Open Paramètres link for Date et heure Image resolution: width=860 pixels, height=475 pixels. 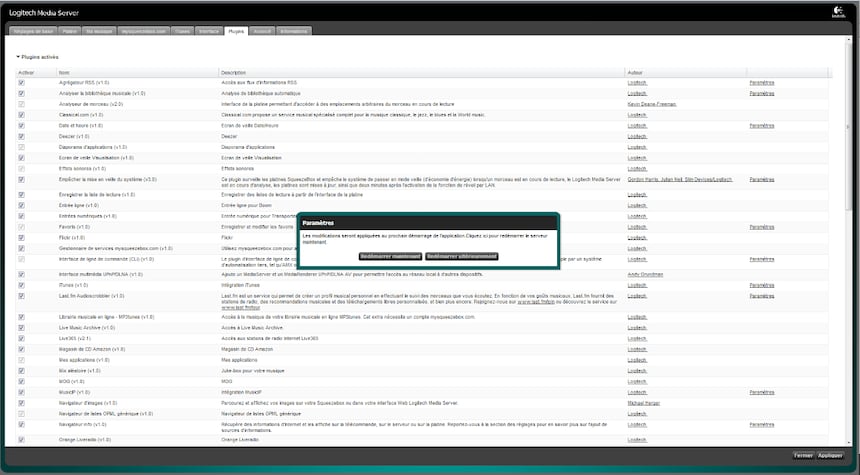pos(762,126)
